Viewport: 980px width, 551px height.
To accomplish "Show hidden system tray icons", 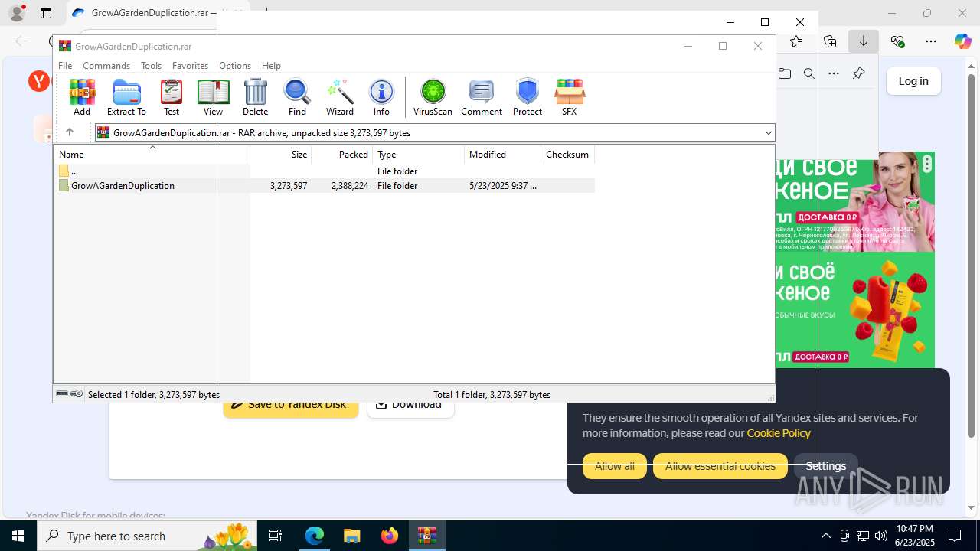I will coord(825,536).
